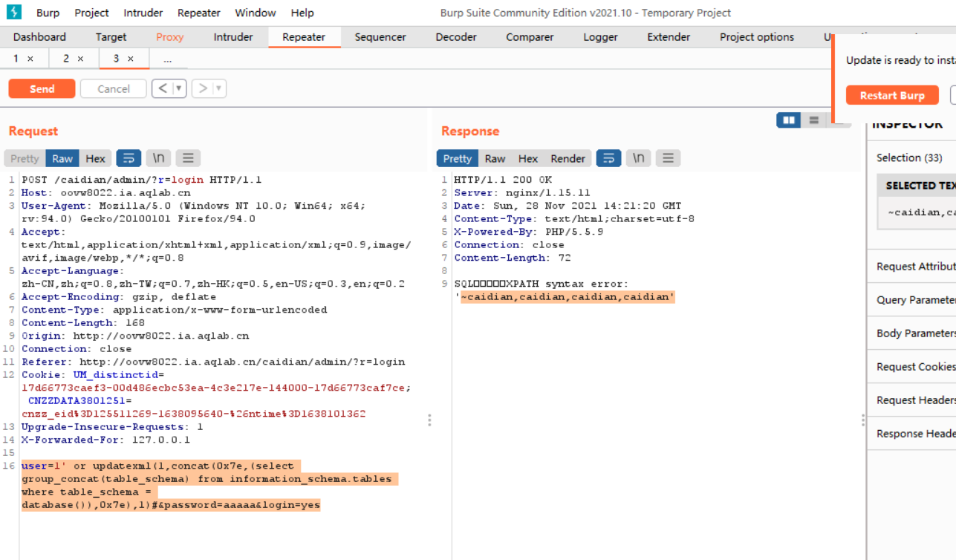
Task: Open the hamburger options menu in Response panel
Action: click(x=668, y=158)
